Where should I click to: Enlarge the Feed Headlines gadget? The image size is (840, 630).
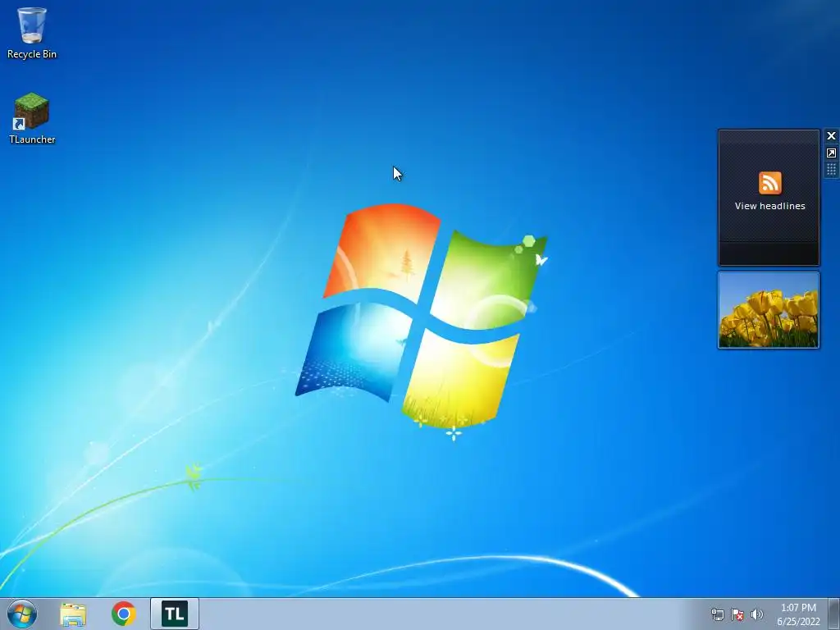[831, 153]
